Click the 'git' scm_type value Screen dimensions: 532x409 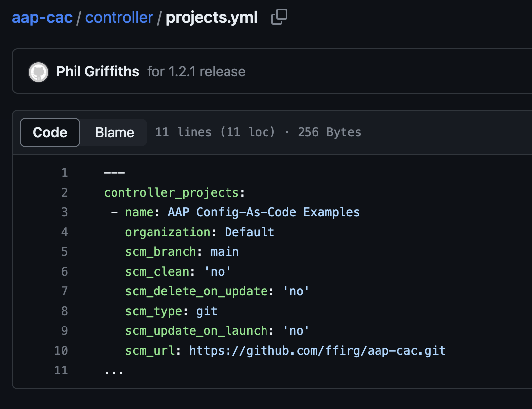pos(207,311)
